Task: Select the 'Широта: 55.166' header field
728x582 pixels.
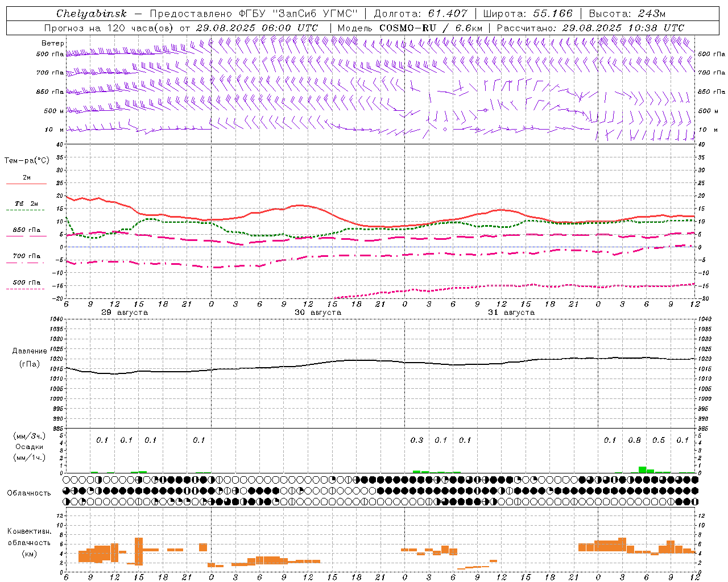Action: [x=527, y=14]
